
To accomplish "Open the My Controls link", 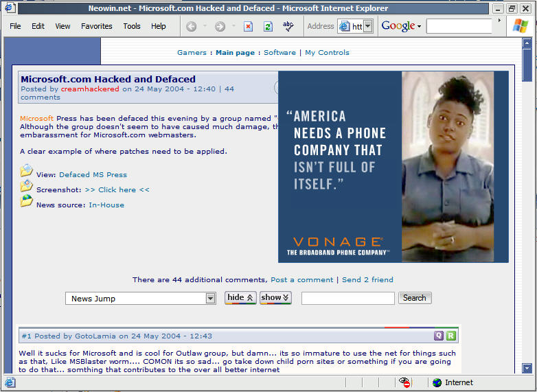I will pyautogui.click(x=327, y=52).
